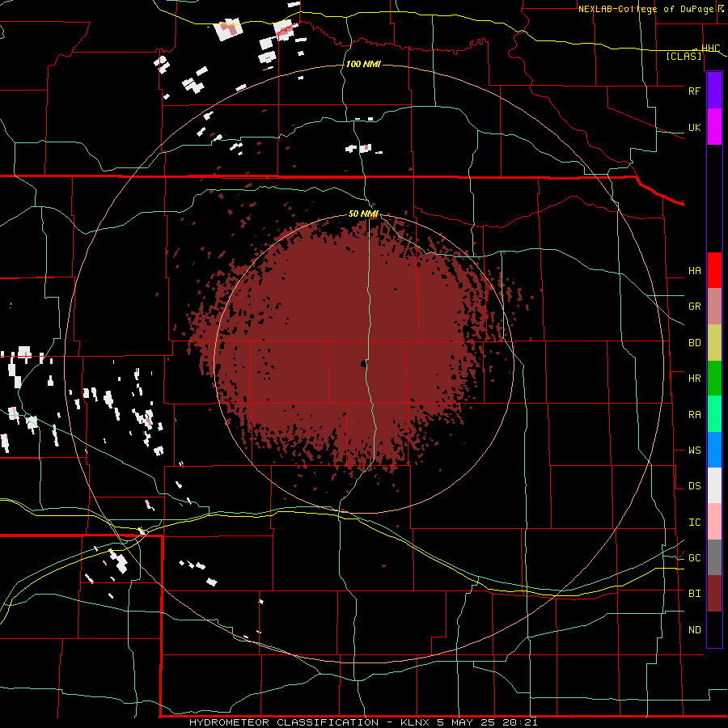Screen dimensions: 728x728
Task: Click the 100 NMI range ring label
Action: tap(363, 64)
